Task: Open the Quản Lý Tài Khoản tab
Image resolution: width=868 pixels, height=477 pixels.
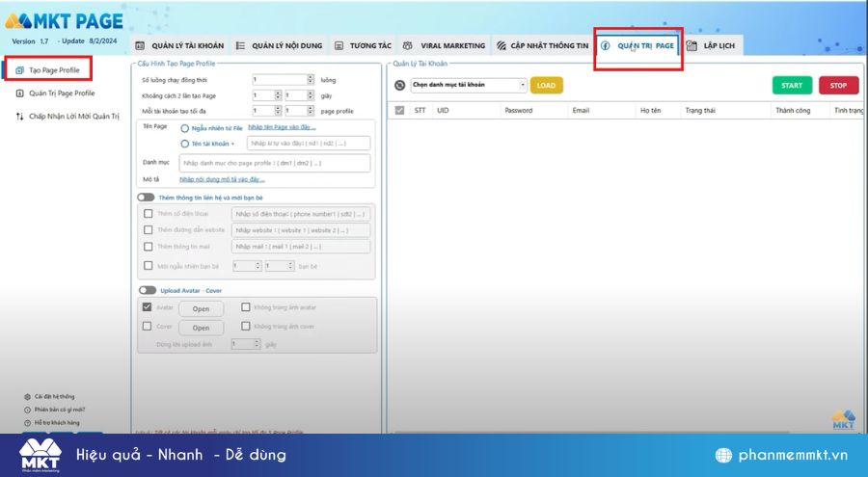Action: click(180, 46)
